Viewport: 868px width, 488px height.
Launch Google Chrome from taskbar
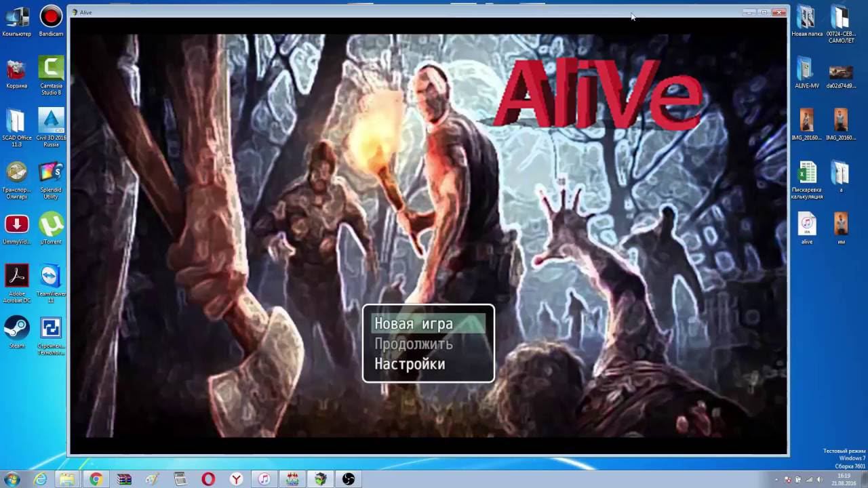pyautogui.click(x=96, y=479)
